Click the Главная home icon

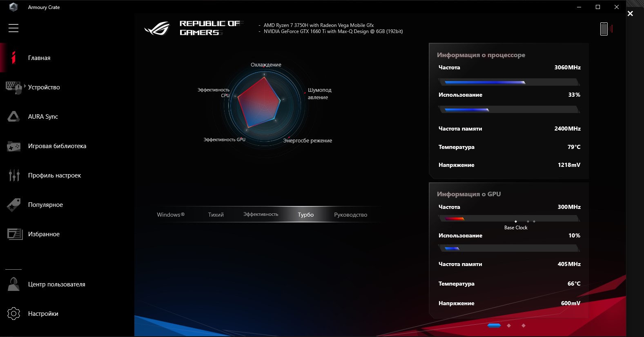pyautogui.click(x=13, y=58)
